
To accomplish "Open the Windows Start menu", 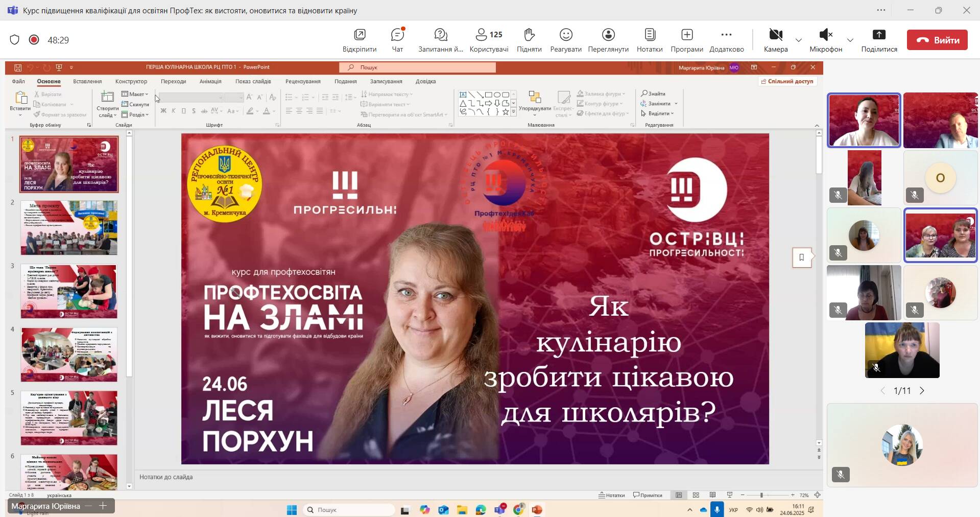I will click(x=292, y=510).
